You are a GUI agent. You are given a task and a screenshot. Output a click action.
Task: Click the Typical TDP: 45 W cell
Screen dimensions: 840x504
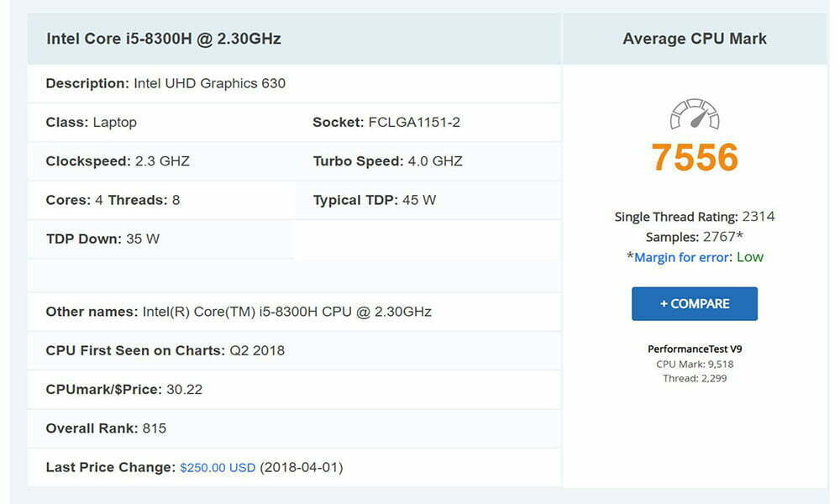(x=428, y=200)
